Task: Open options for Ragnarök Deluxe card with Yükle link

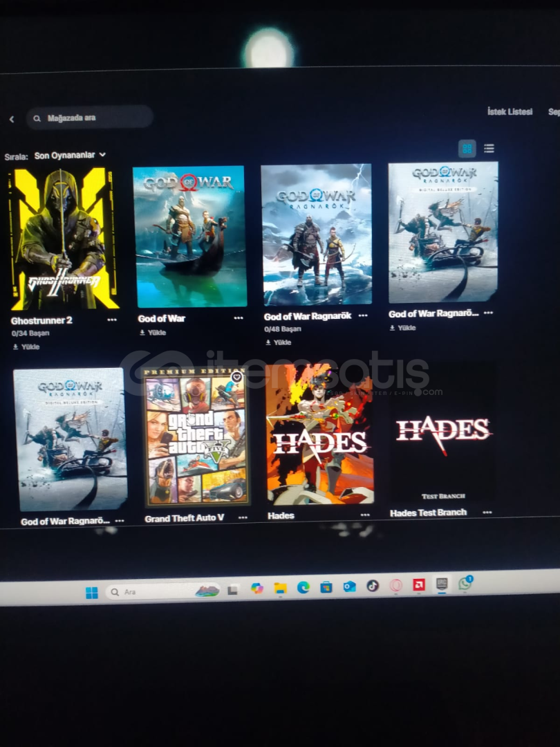Action: pyautogui.click(x=489, y=313)
